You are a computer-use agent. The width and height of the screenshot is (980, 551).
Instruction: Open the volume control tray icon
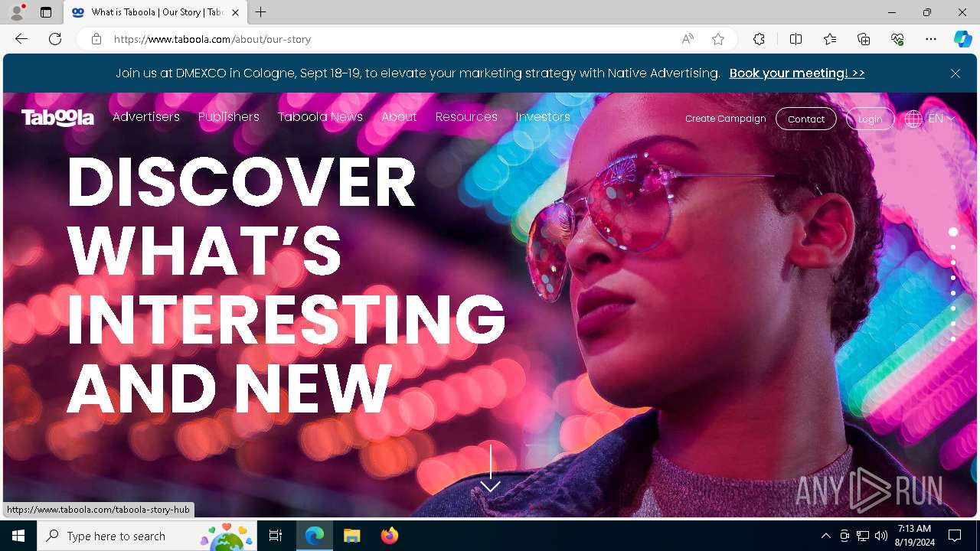(x=881, y=536)
